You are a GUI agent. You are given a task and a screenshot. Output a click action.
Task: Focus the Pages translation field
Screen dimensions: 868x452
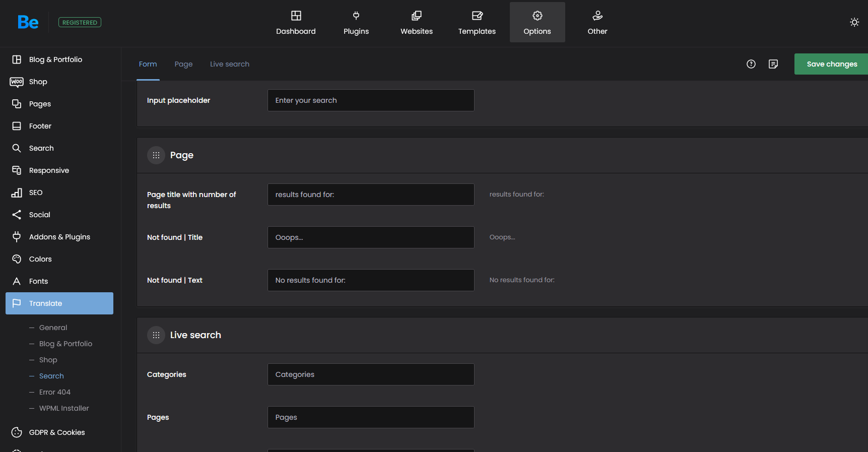point(371,417)
